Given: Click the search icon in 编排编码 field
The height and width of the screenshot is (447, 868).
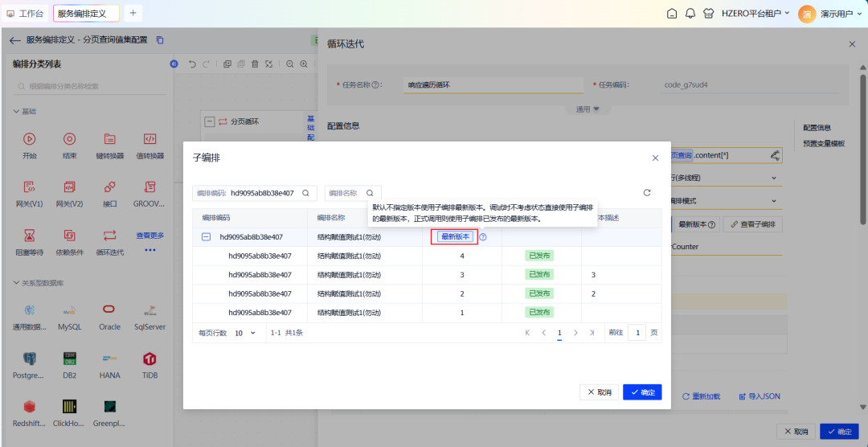Looking at the screenshot, I should (305, 193).
